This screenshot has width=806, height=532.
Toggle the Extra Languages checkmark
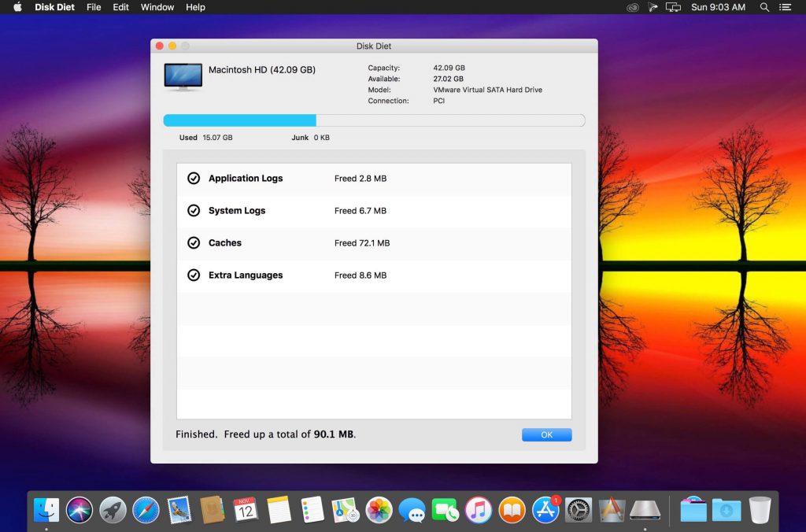pyautogui.click(x=194, y=275)
